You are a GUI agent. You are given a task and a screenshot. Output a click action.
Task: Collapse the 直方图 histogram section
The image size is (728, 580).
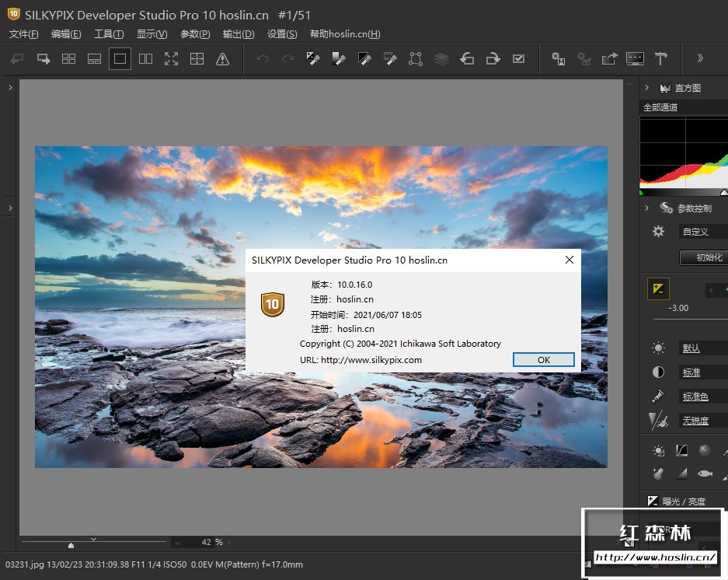pos(646,87)
